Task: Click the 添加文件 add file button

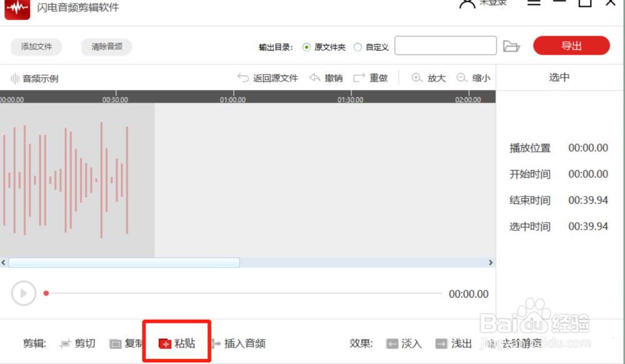Action: point(36,46)
